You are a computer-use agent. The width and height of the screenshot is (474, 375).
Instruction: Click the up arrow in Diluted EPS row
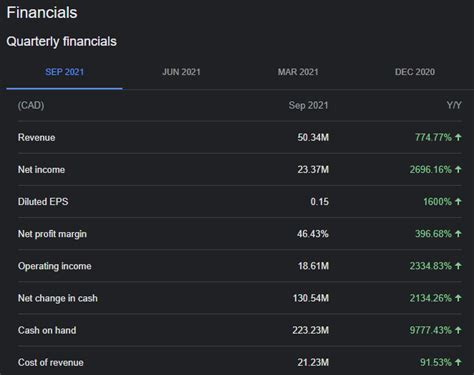[x=458, y=201]
